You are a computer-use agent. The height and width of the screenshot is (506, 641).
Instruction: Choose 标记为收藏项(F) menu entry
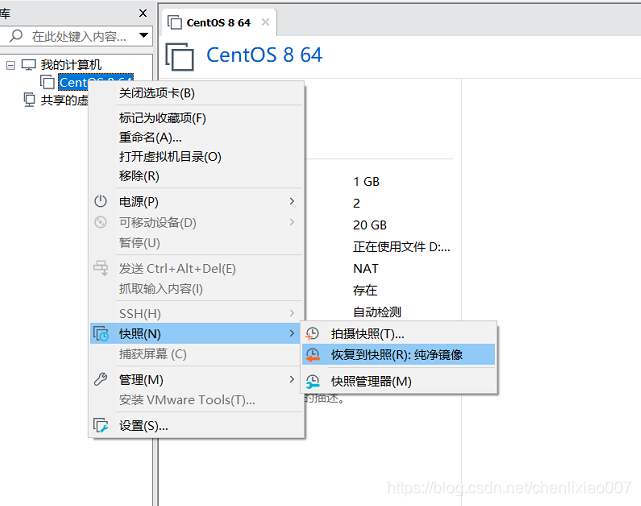click(197, 118)
